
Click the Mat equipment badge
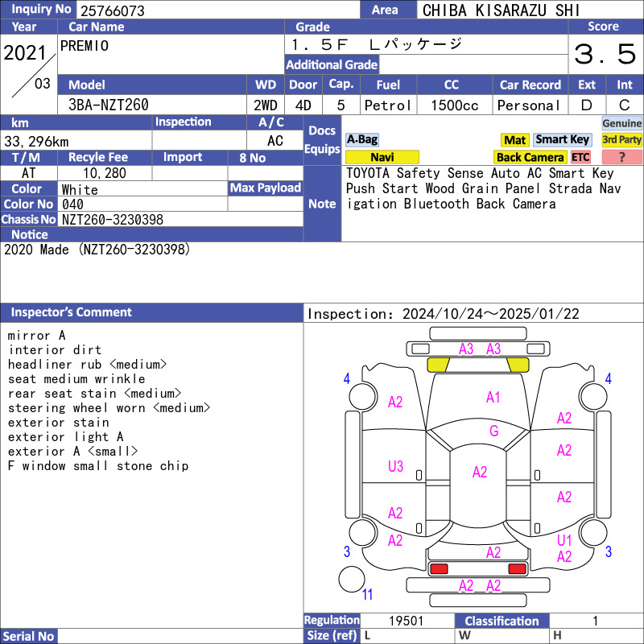click(514, 140)
